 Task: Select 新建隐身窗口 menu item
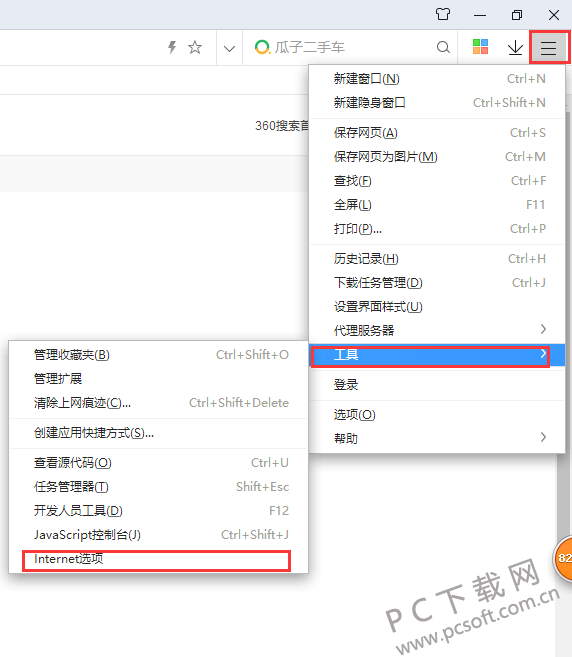coord(437,103)
